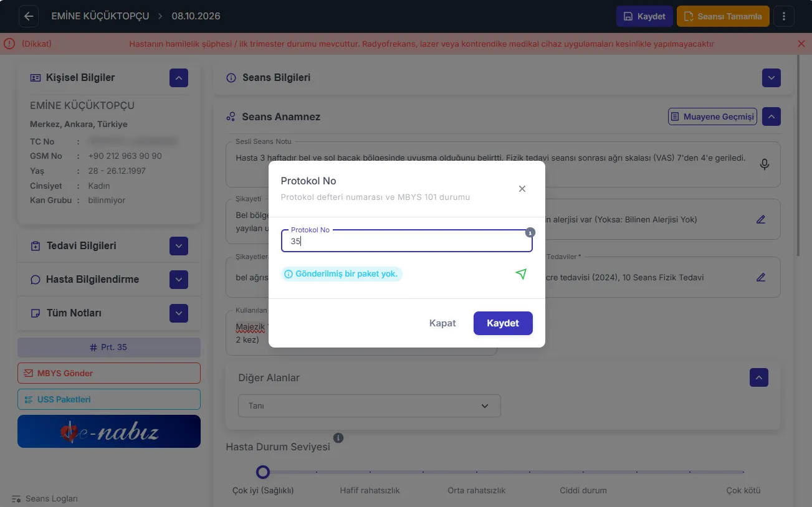This screenshot has height=507, width=812.
Task: Click the 'Gönderilmiş bir paket yok.' status chip
Action: [x=342, y=274]
